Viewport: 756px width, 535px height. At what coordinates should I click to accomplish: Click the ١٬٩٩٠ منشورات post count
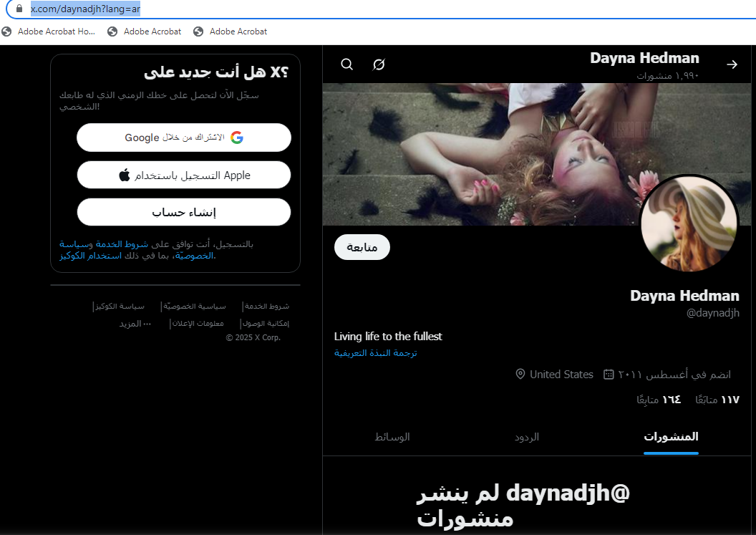point(668,76)
